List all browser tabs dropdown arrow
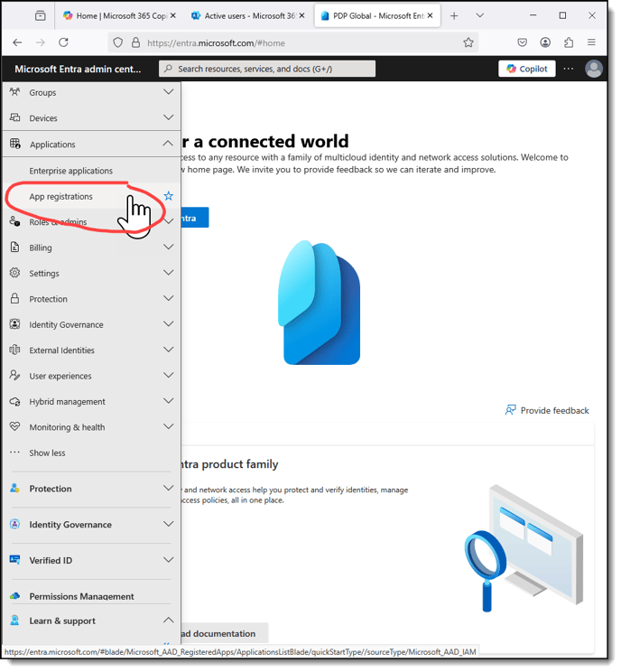This screenshot has height=672, width=621. click(480, 16)
